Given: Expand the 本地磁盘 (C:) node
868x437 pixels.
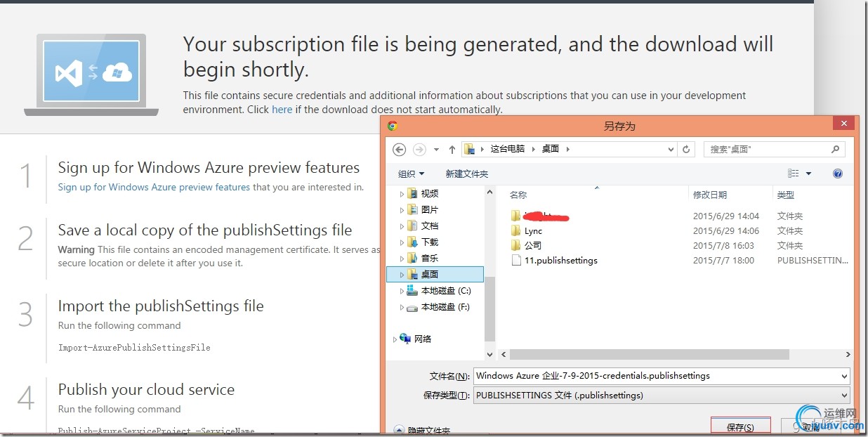Looking at the screenshot, I should pyautogui.click(x=402, y=291).
